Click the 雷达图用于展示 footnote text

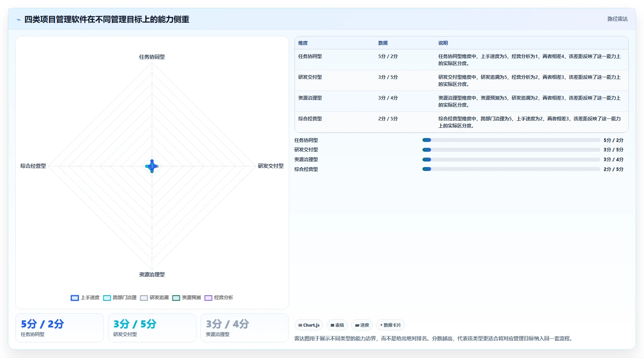click(433, 338)
